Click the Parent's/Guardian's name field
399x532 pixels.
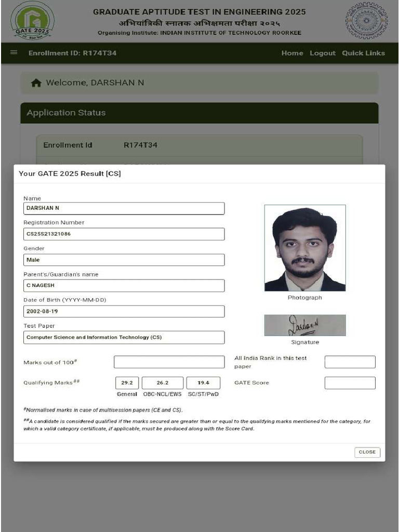(124, 286)
